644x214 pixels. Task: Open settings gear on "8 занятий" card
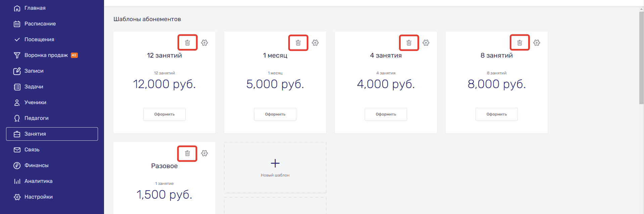537,43
